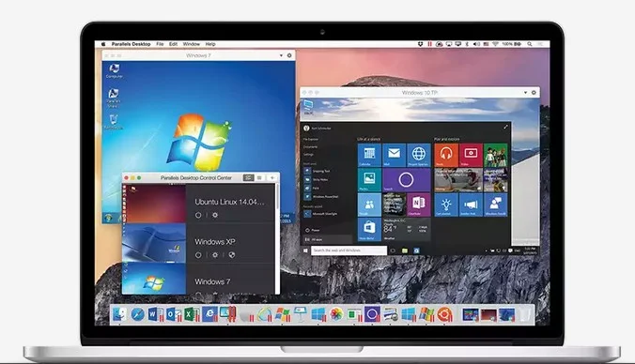Open Microsoft Word in the Dock
This screenshot has height=364, width=635.
[x=155, y=314]
